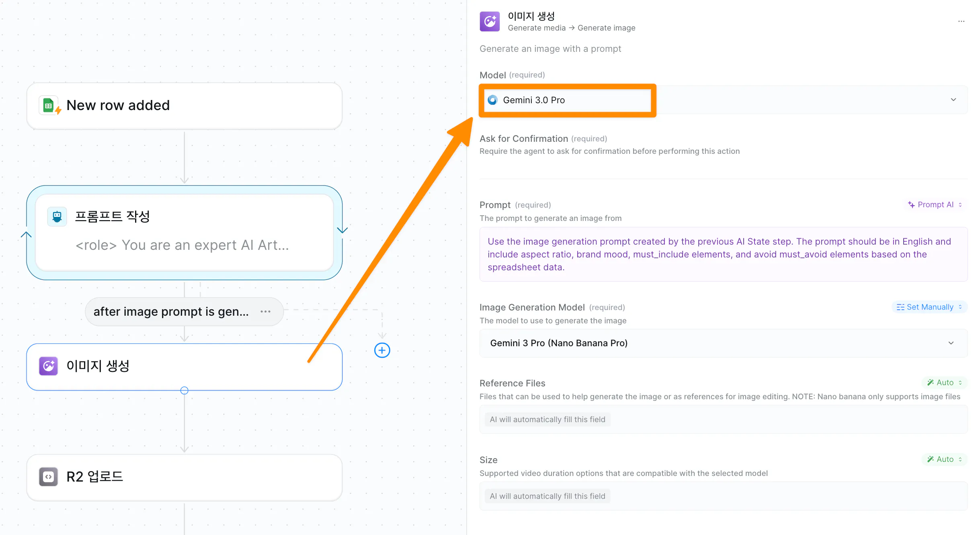Click the connector handle below 이미지 생성

[x=185, y=390]
